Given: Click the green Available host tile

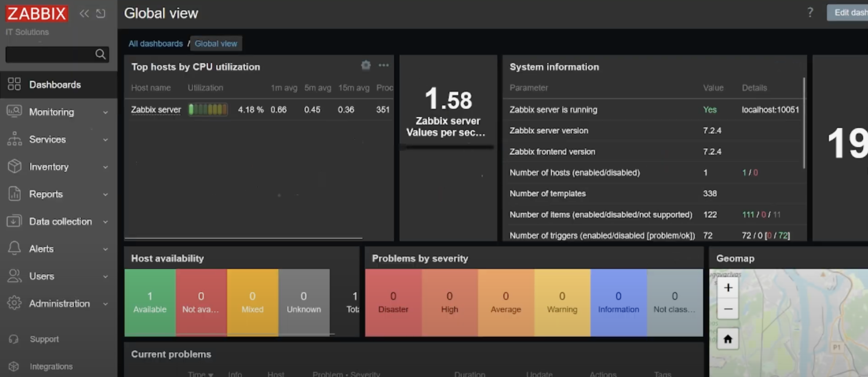Looking at the screenshot, I should click(x=150, y=302).
